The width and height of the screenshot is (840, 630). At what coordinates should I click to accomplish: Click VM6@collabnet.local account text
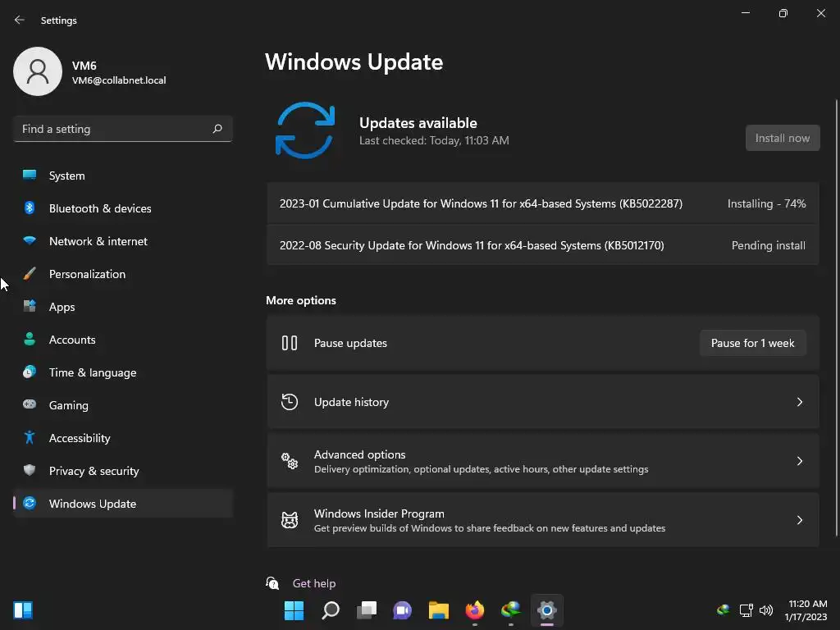click(119, 80)
